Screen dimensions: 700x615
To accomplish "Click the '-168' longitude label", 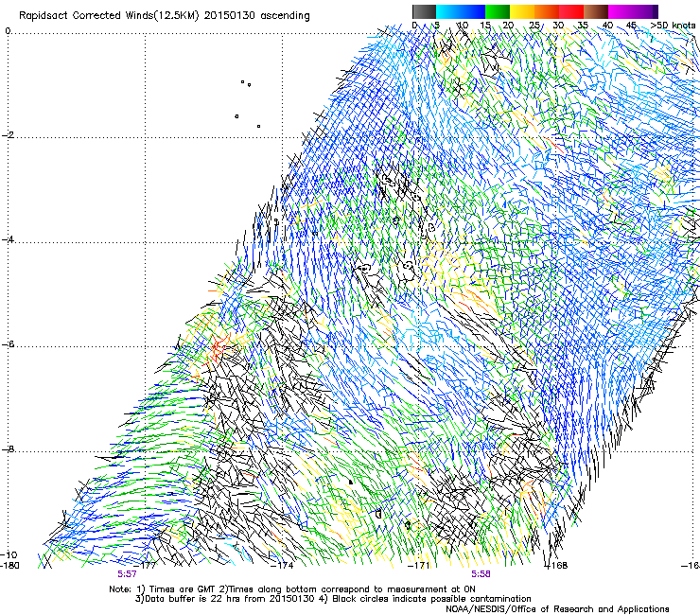I will (x=557, y=566).
